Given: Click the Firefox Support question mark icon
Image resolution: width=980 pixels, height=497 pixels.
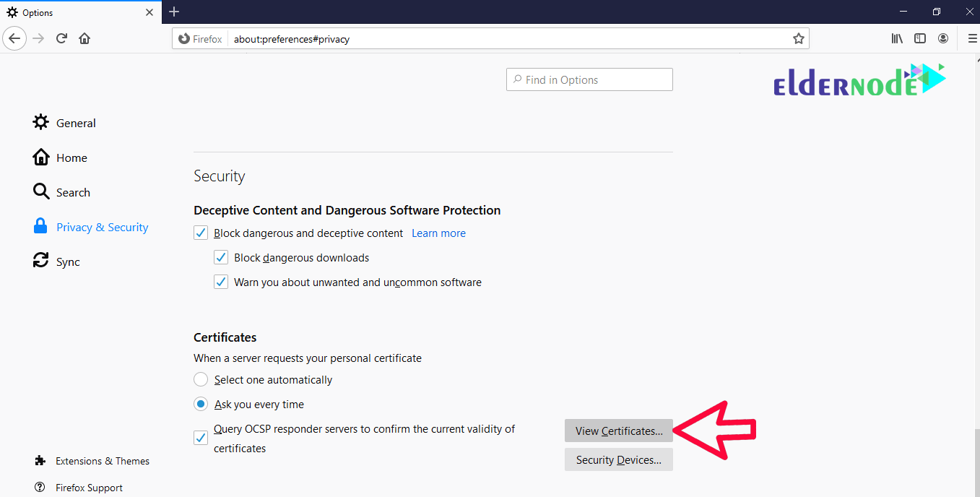Looking at the screenshot, I should pyautogui.click(x=40, y=488).
